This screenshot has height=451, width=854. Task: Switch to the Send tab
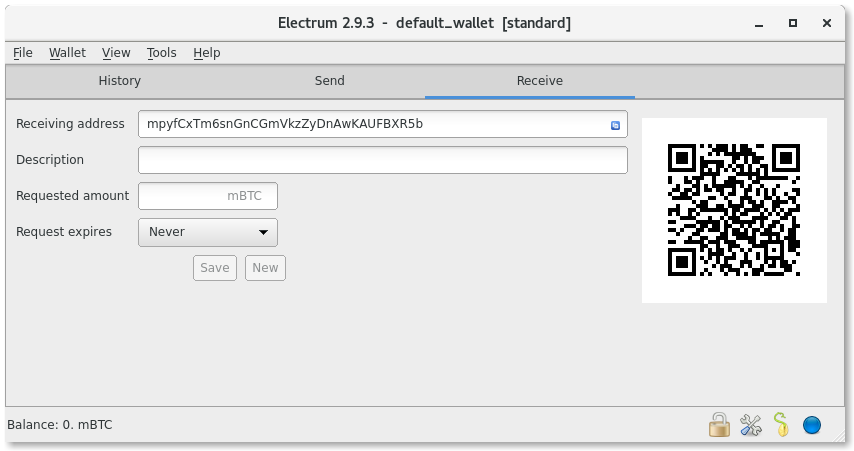(329, 81)
